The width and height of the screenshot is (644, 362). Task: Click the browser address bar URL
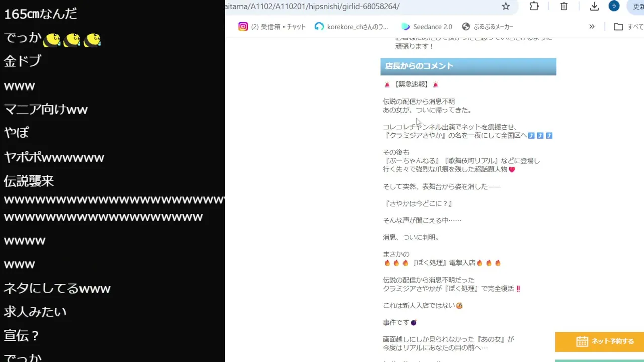(x=312, y=6)
